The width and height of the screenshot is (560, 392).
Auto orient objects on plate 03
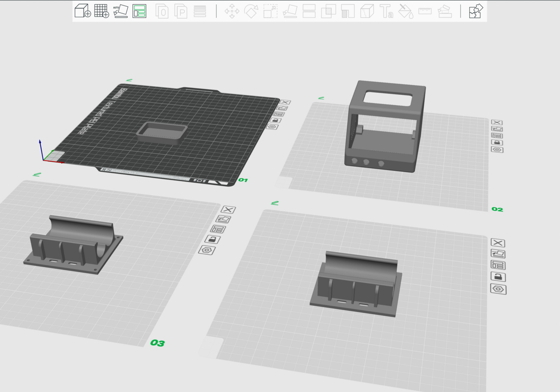pyautogui.click(x=223, y=220)
